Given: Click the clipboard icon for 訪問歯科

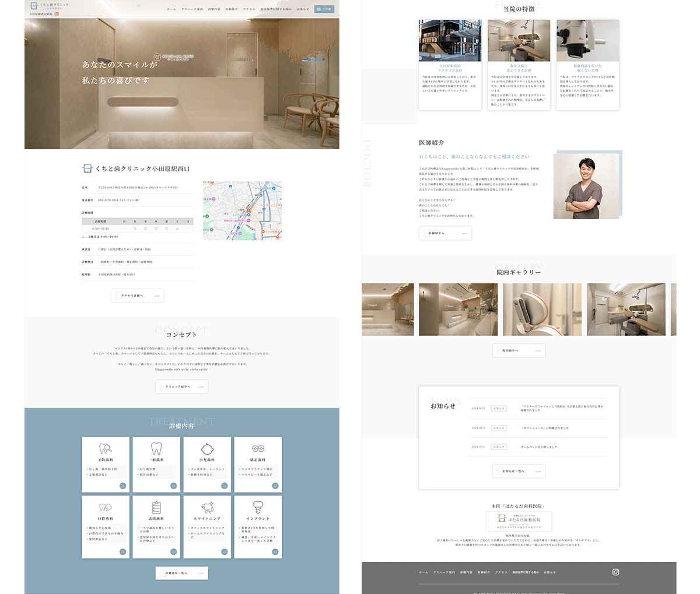Looking at the screenshot, I should (x=156, y=507).
